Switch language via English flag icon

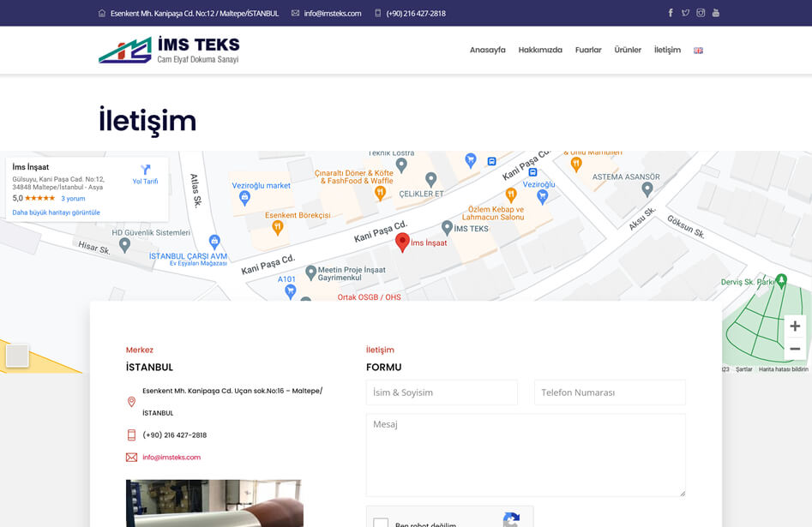click(698, 51)
